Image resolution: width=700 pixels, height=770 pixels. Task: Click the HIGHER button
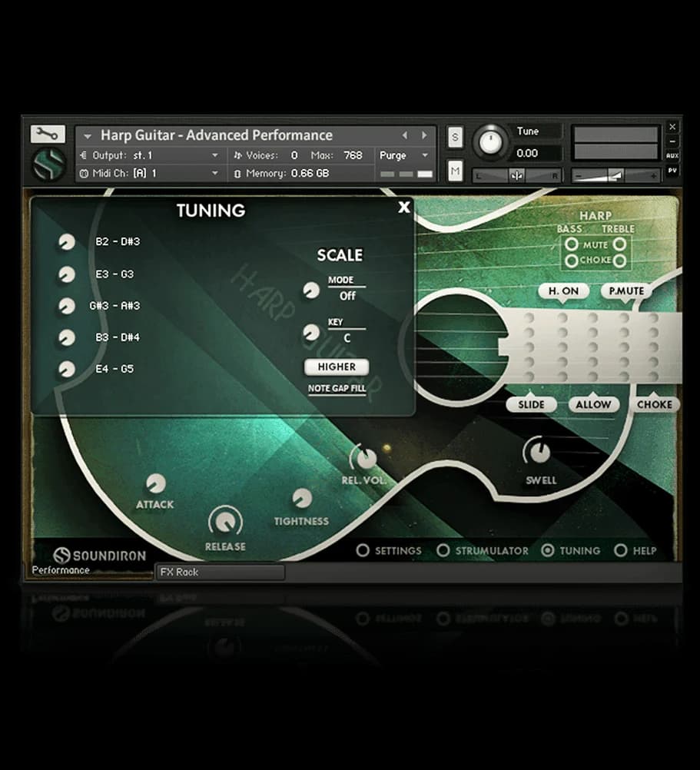(337, 367)
